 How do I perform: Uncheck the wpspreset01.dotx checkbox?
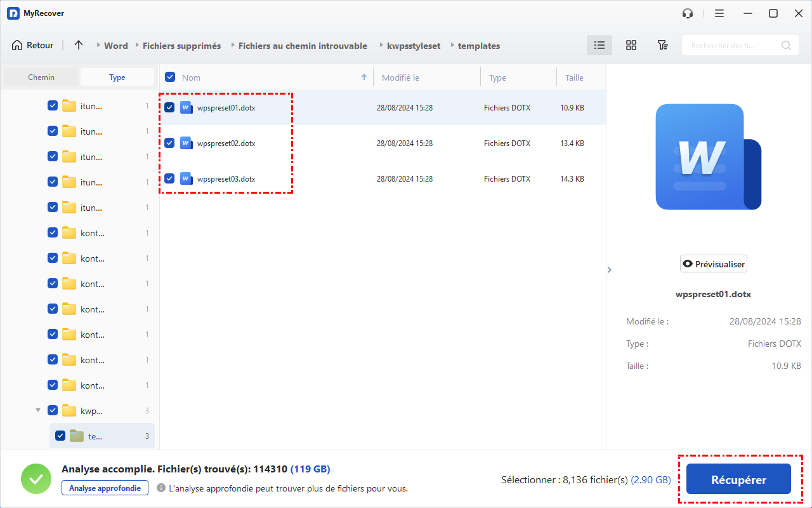click(x=169, y=108)
